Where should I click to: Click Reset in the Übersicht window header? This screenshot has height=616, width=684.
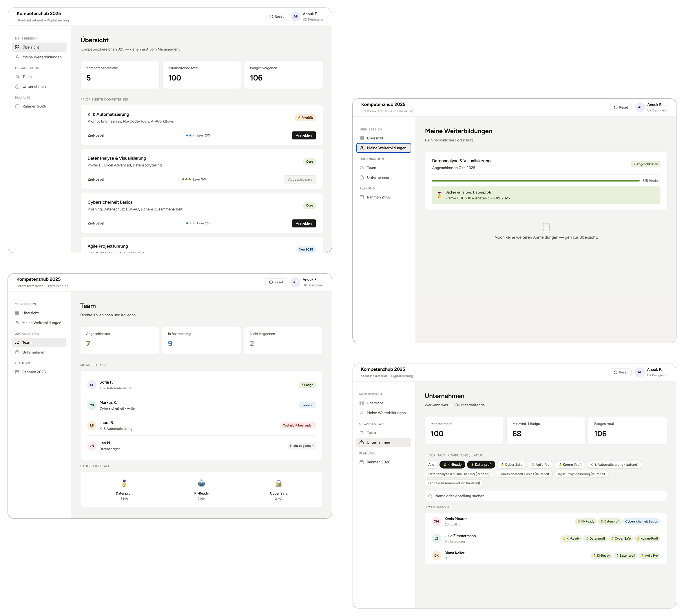(x=276, y=16)
